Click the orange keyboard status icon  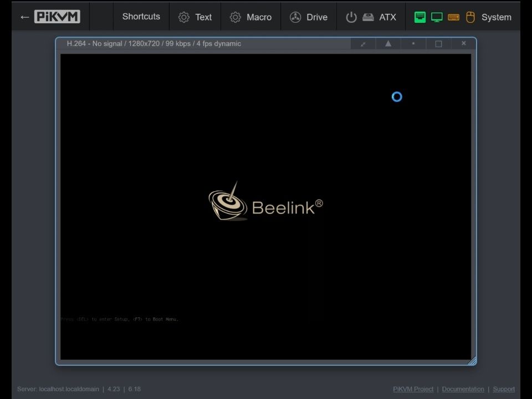tap(453, 17)
